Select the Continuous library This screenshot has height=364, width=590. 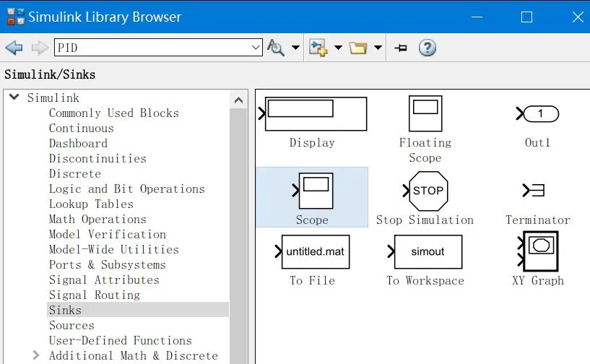(82, 128)
